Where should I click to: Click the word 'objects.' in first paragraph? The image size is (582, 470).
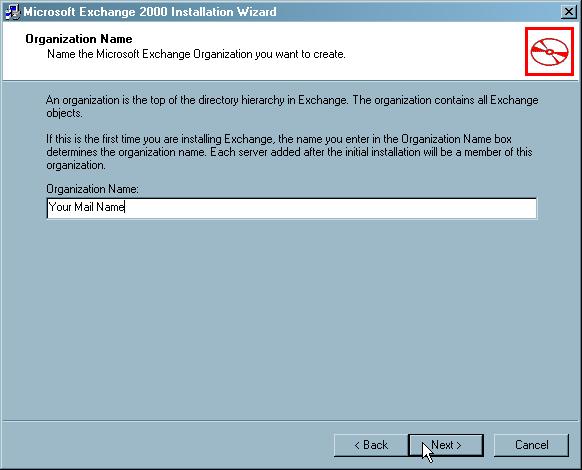[x=64, y=113]
